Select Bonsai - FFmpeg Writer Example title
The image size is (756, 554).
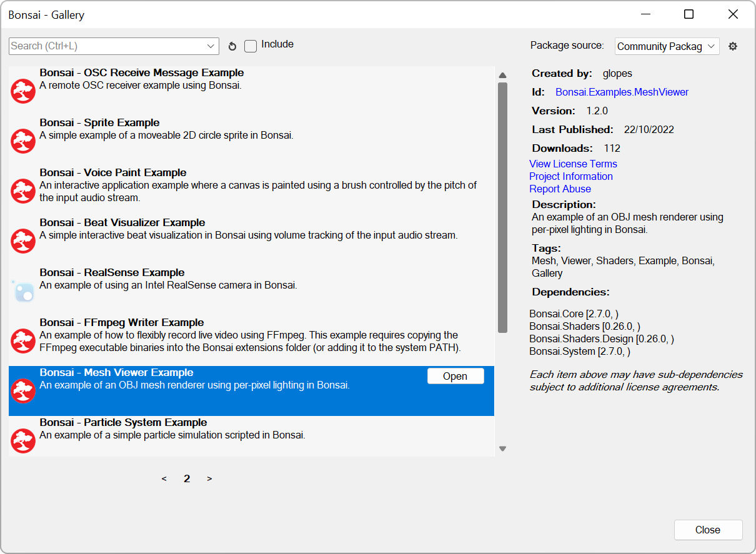click(122, 323)
